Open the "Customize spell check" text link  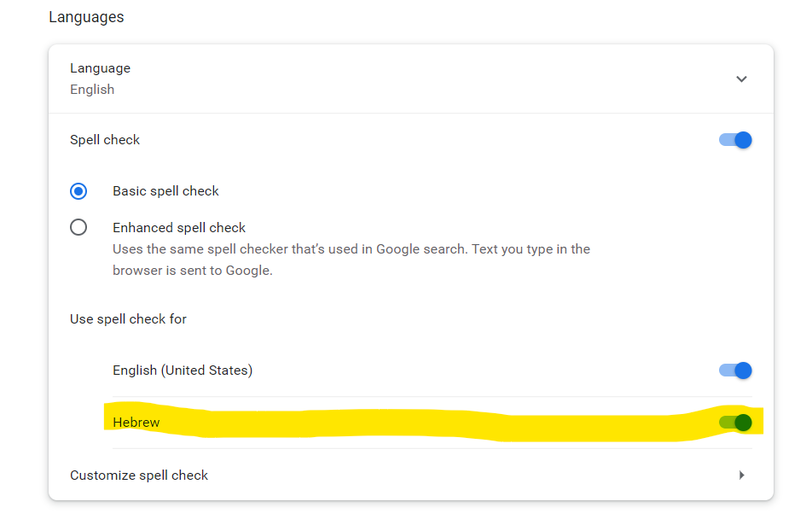point(139,476)
